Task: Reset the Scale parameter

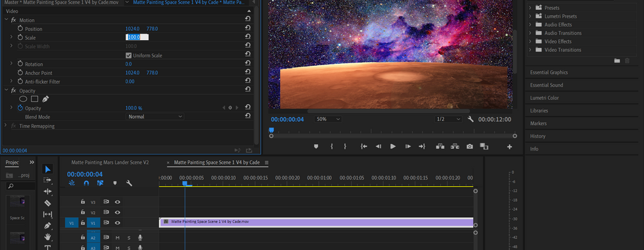Action: (248, 37)
